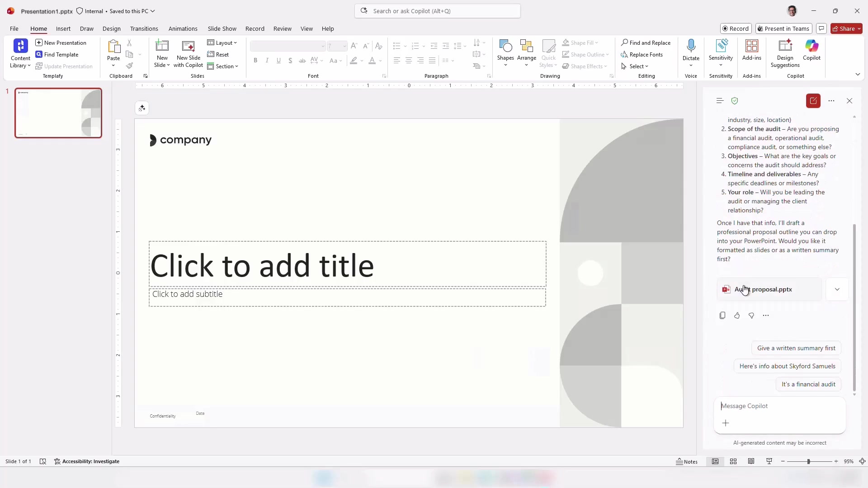This screenshot has width=868, height=488.
Task: Click the zoom slider handle
Action: (808, 461)
